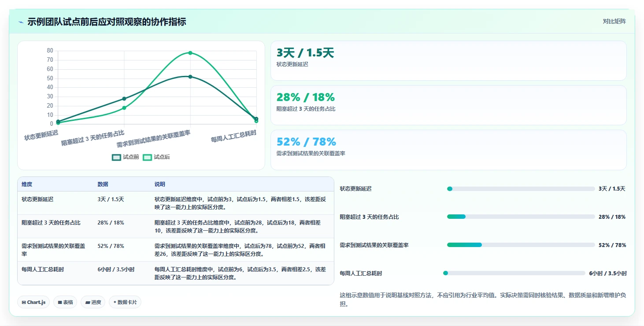
Task: Click the 每周人工汇总耗时 progress bar
Action: (514, 273)
